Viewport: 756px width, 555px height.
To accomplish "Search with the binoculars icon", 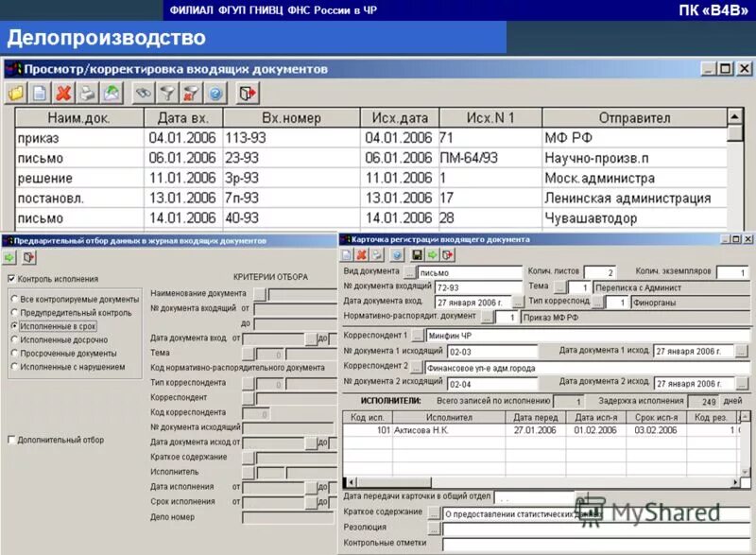I will (144, 93).
